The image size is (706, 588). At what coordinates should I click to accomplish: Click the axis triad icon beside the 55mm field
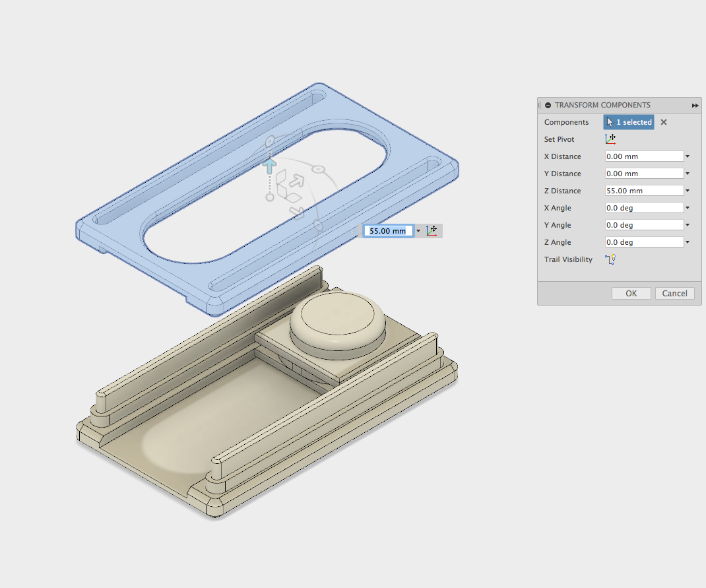tap(433, 230)
